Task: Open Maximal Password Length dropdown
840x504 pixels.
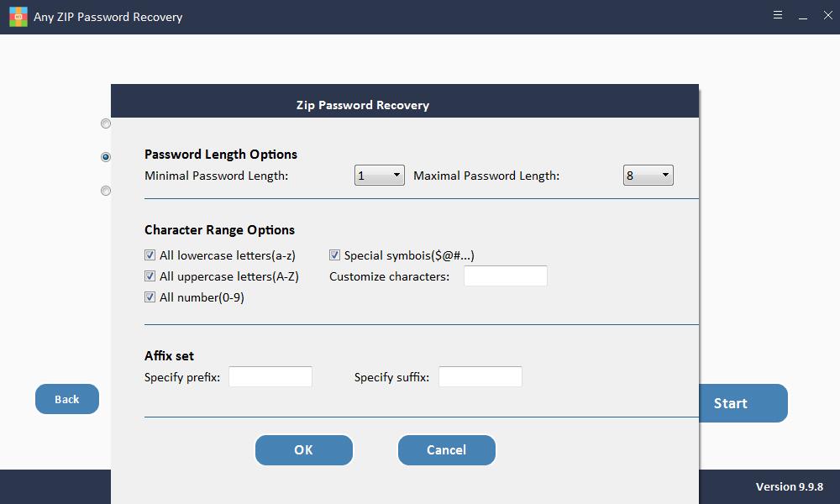Action: (x=648, y=176)
